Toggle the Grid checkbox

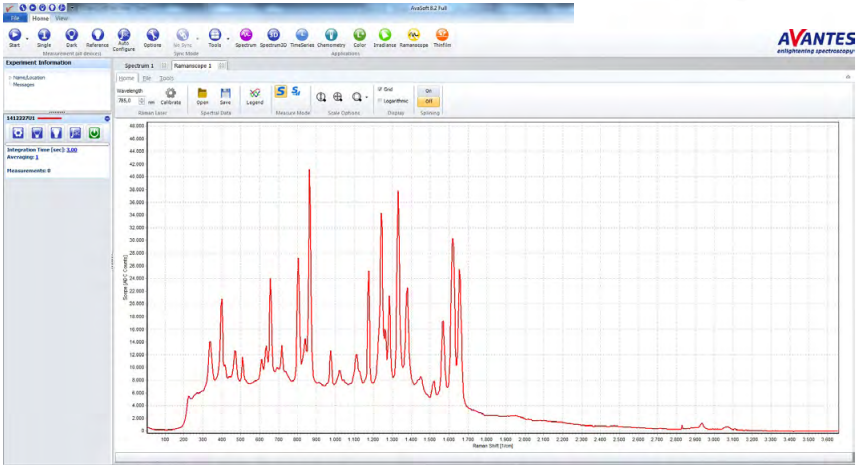click(x=380, y=89)
